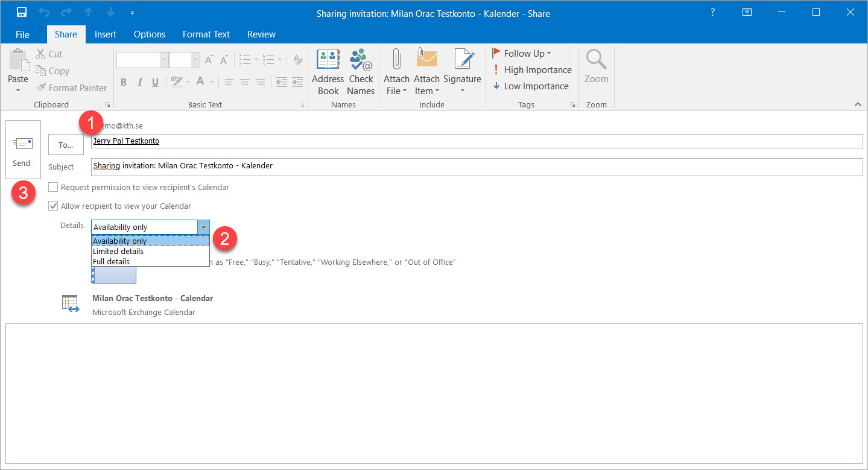Open the Review tab
Screen dimensions: 868x470
click(x=261, y=34)
